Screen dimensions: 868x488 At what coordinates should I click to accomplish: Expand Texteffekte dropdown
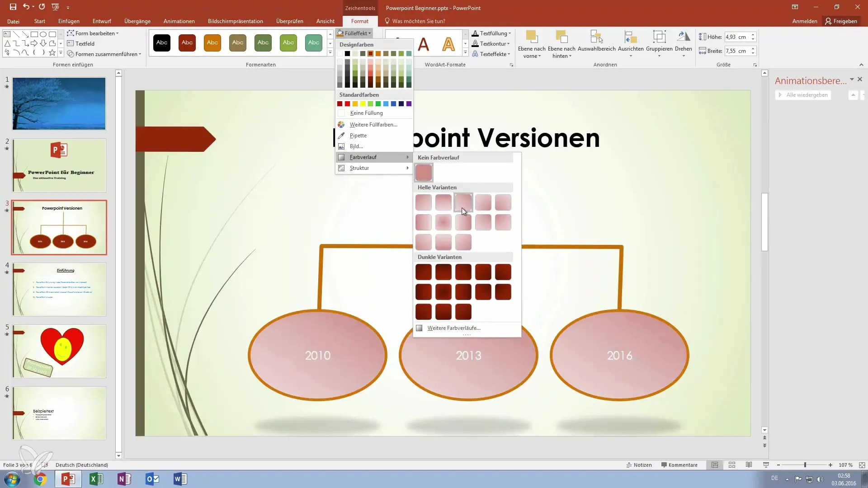(x=491, y=54)
